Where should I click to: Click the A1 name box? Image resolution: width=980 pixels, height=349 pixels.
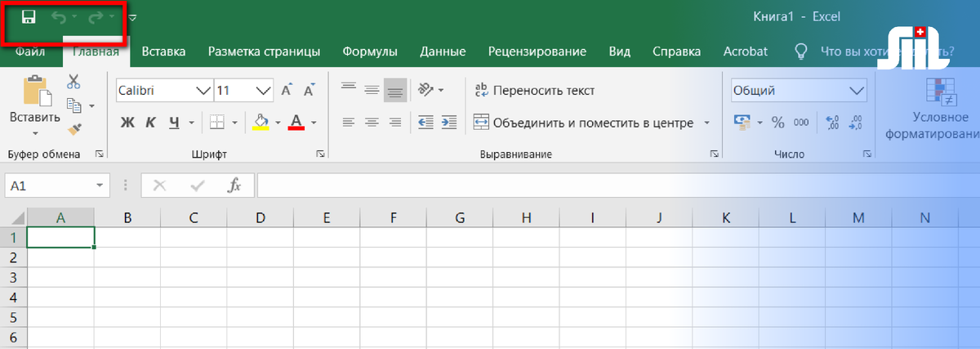57,186
